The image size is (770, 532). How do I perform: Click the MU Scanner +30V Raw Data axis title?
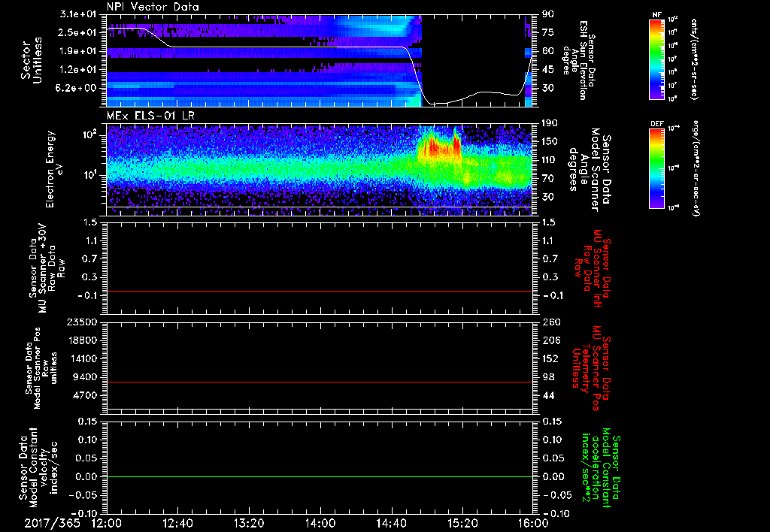pos(47,268)
